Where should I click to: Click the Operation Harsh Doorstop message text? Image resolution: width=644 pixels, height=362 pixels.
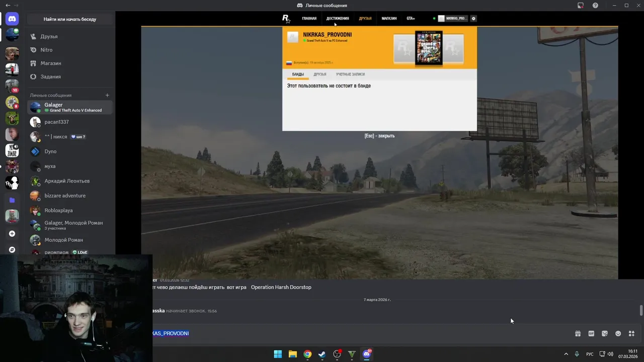281,287
